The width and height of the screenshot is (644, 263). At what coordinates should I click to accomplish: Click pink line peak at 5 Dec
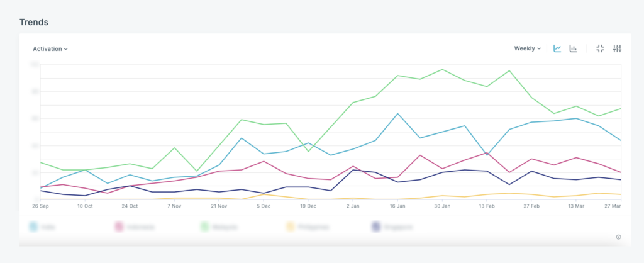pyautogui.click(x=264, y=161)
